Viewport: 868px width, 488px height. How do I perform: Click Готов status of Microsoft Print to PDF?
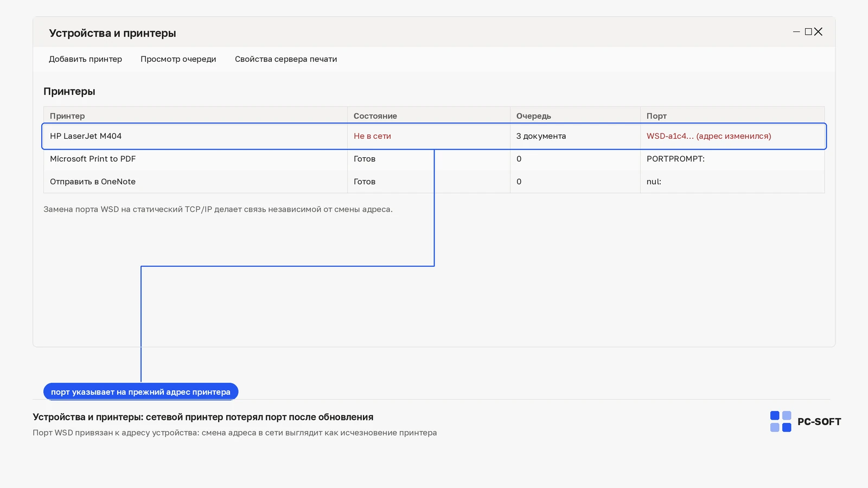[x=365, y=159]
